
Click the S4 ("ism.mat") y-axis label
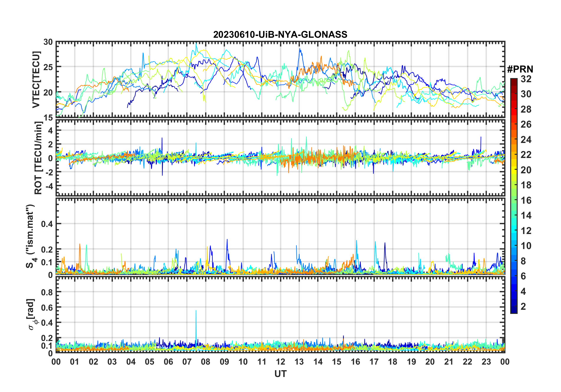tap(31, 236)
